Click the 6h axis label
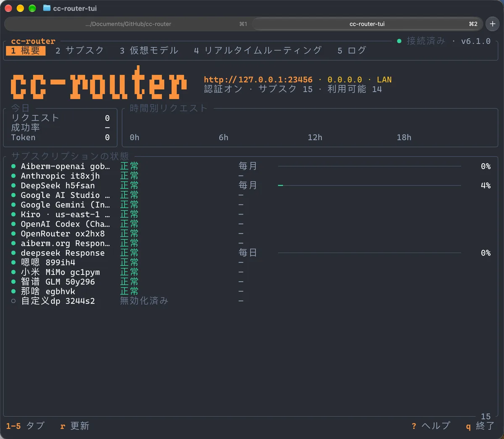This screenshot has height=439, width=504. click(x=223, y=138)
